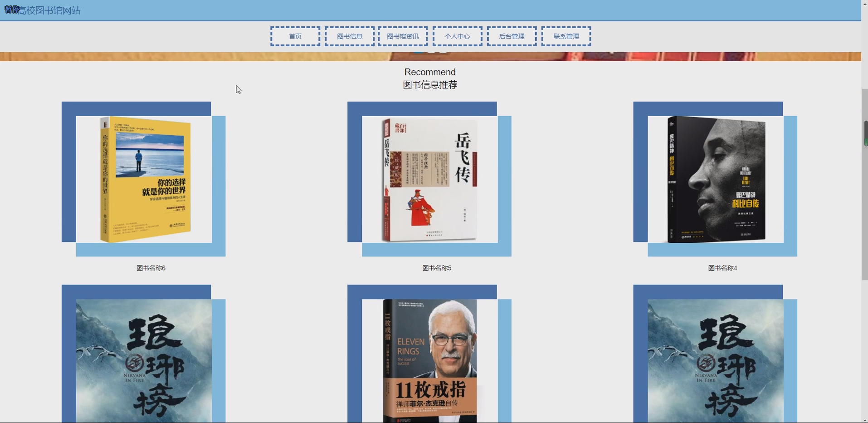Open the 11枚戒指 book cover

(x=429, y=361)
